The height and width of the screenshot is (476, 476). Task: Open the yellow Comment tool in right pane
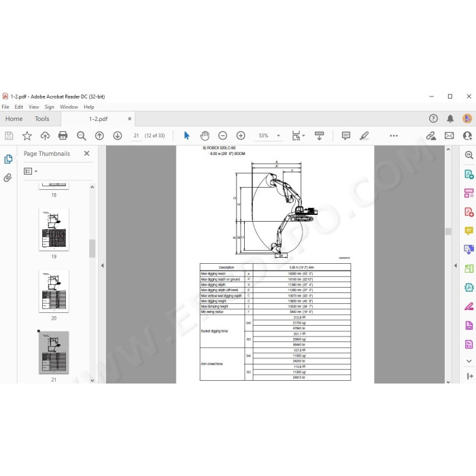tap(469, 231)
